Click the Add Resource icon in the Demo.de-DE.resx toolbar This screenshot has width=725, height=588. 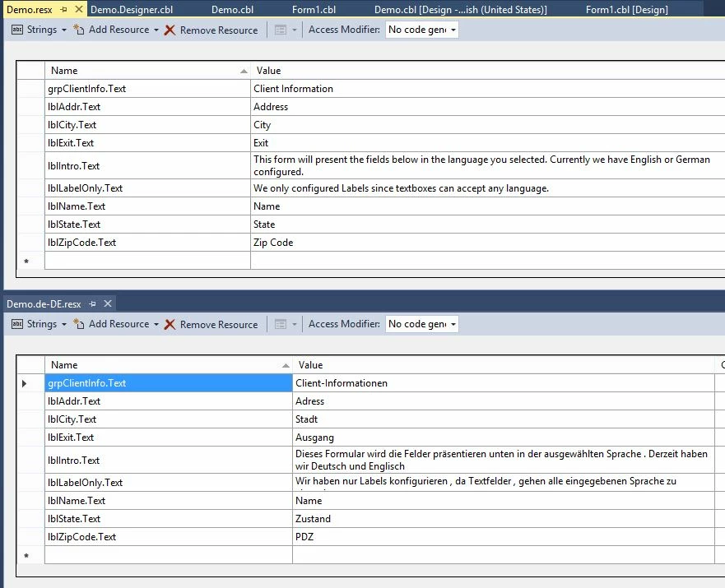click(x=79, y=324)
